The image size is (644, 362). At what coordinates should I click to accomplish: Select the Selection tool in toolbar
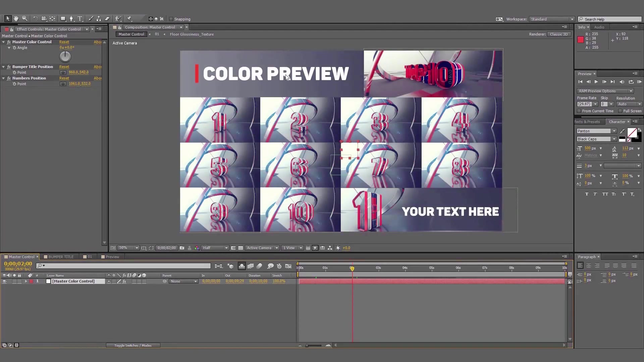pos(7,18)
